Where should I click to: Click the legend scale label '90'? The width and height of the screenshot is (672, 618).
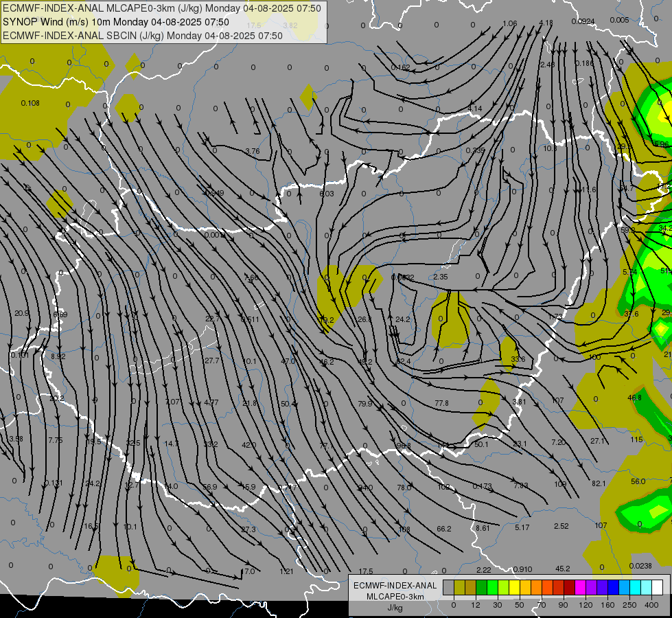pos(563,605)
